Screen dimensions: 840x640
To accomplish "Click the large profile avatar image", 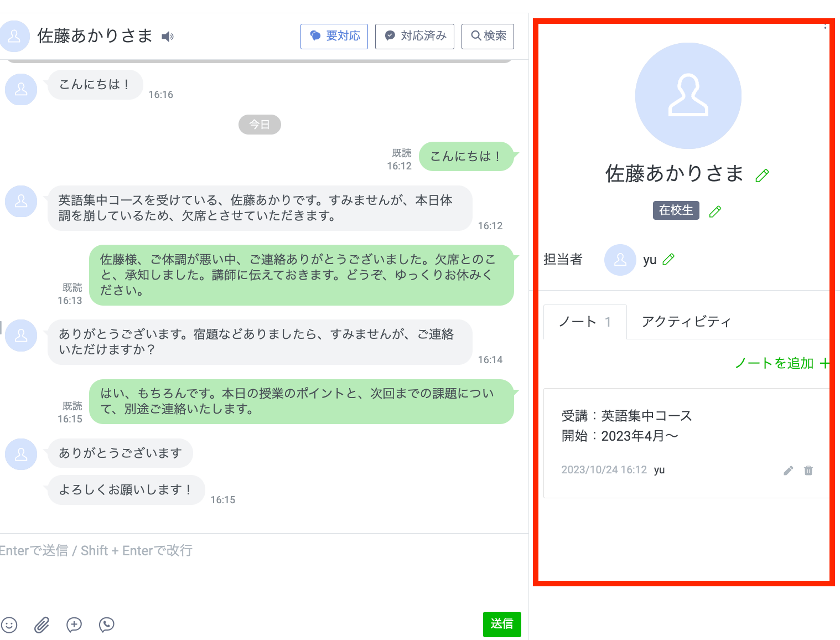I will coord(688,96).
